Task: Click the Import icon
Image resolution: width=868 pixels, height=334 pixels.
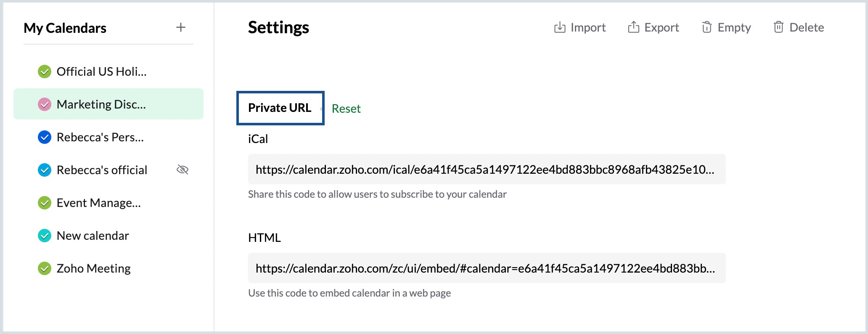Action: 560,28
